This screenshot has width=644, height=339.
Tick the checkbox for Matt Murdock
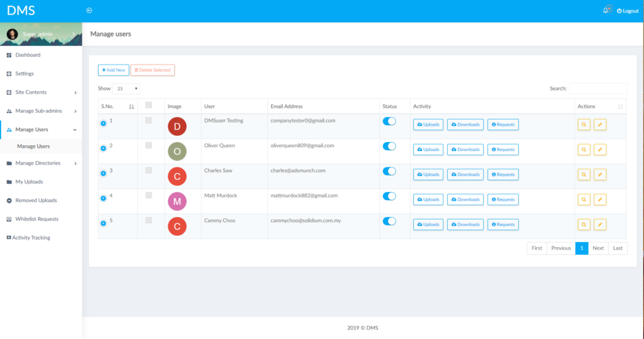click(148, 196)
